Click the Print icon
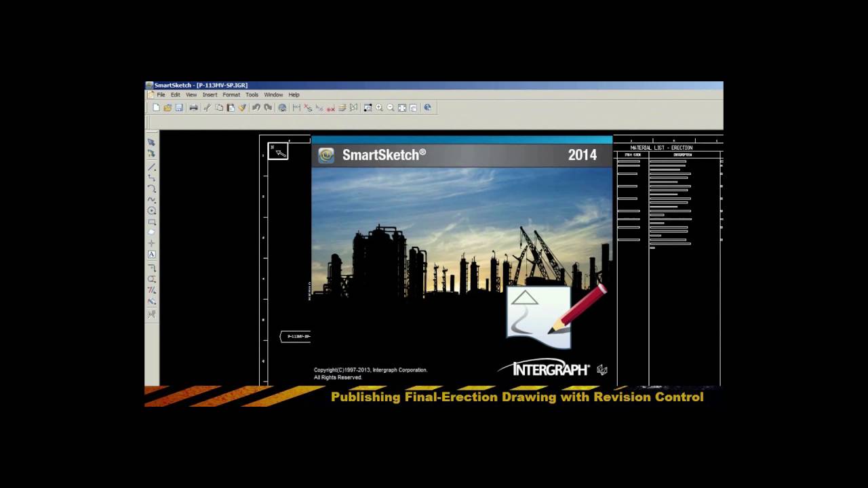 point(193,108)
